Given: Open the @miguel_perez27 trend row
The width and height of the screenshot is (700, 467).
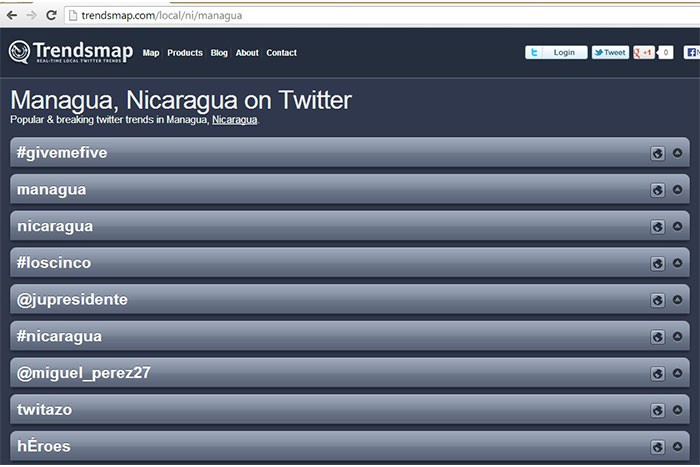Looking at the screenshot, I should [350, 372].
